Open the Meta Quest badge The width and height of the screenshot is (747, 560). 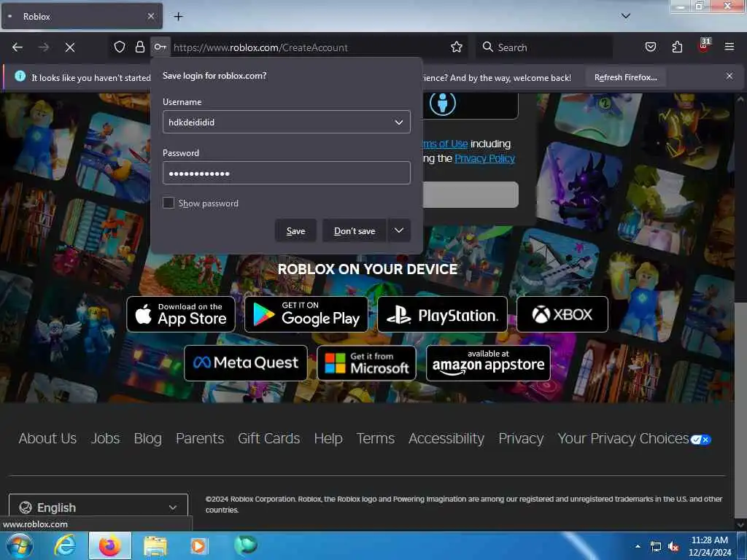(x=246, y=363)
